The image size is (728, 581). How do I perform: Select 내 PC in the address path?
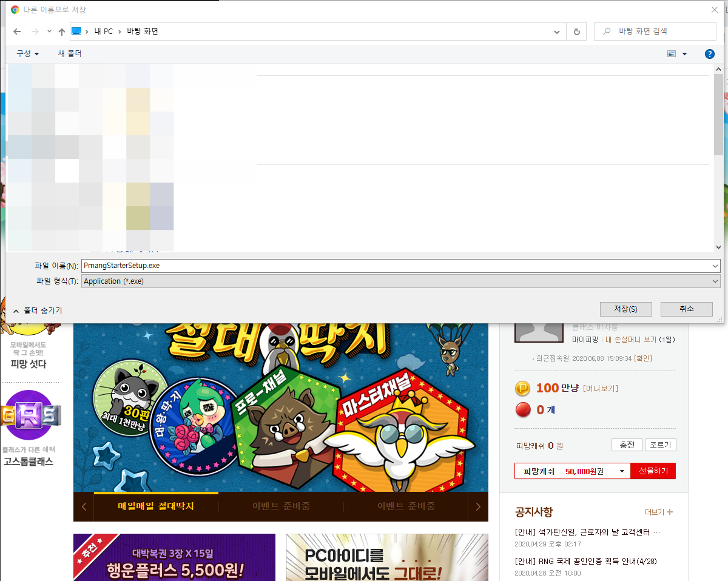pyautogui.click(x=103, y=32)
